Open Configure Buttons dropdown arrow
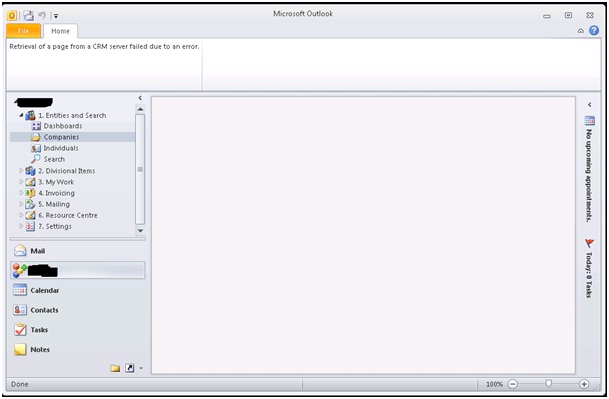The image size is (609, 399). tap(141, 368)
